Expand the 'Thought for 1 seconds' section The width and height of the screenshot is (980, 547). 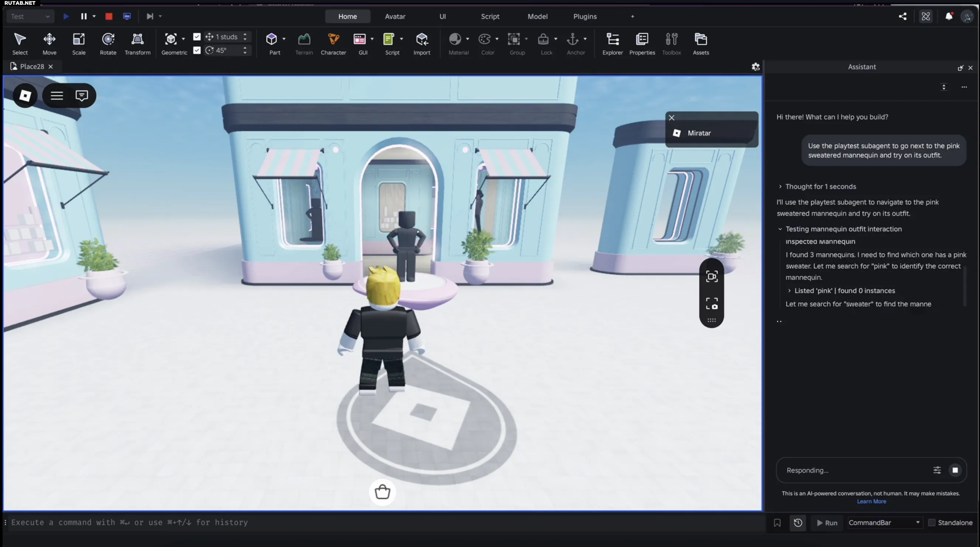[x=780, y=187]
